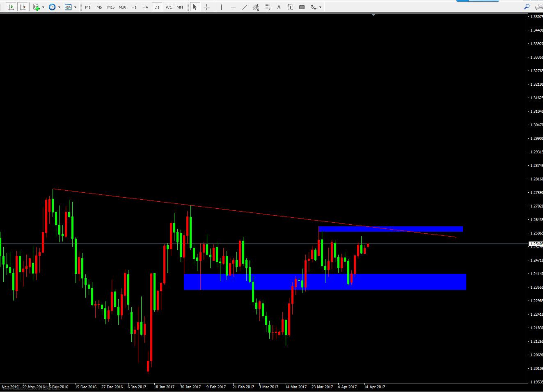
Task: Select the red descending trendline
Action: (254, 213)
